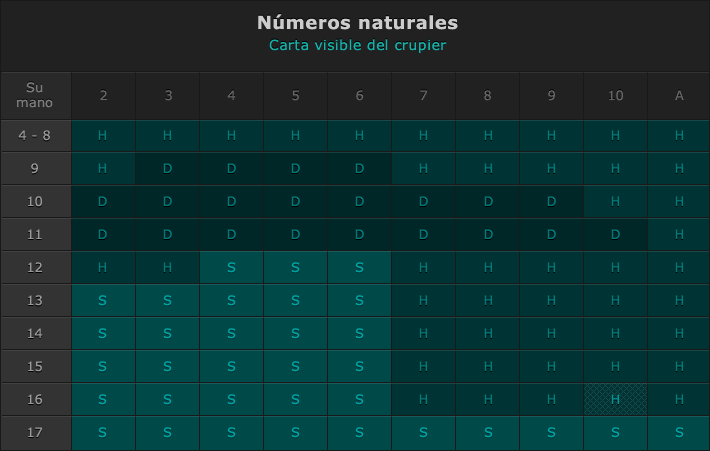710x451 pixels.
Task: Click the D cell for hand 11 vs dealer 5
Action: 296,235
